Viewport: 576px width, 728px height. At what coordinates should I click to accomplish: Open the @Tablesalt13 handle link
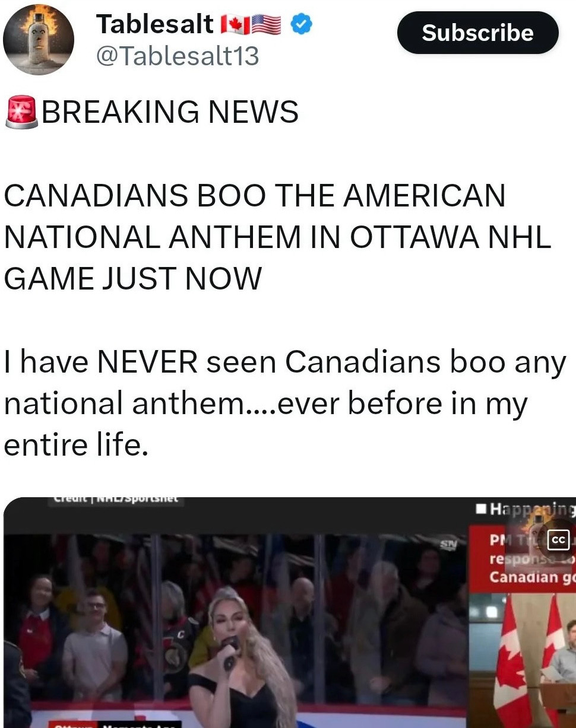177,56
